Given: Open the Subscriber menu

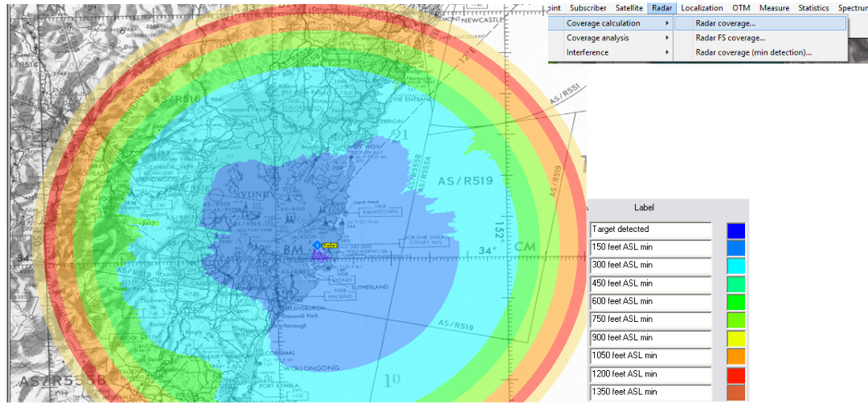Looking at the screenshot, I should [588, 8].
